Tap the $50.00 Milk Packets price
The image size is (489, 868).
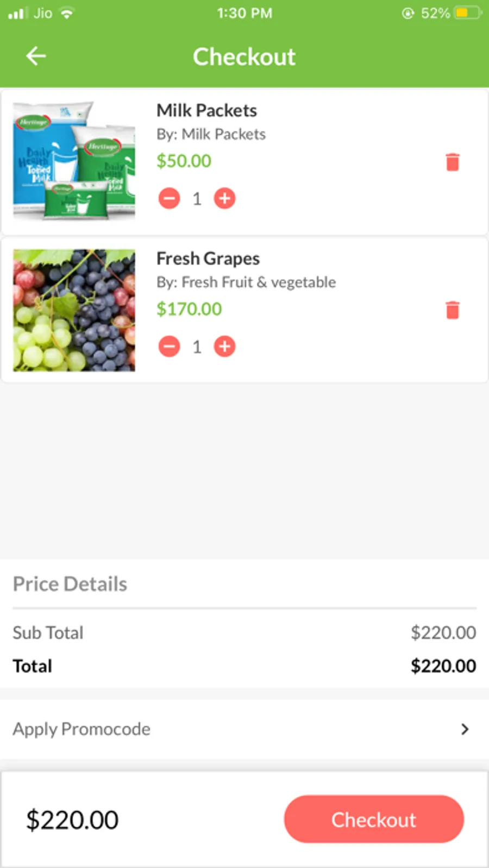click(x=184, y=161)
